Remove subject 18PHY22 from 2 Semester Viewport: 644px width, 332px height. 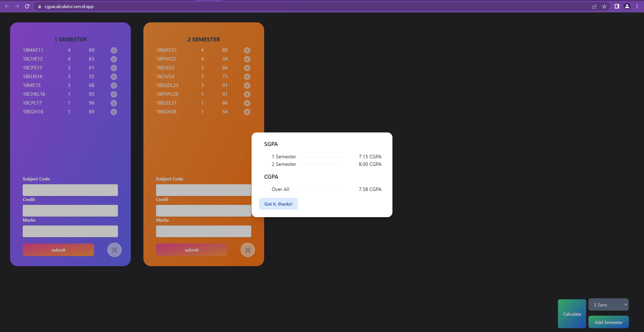click(x=247, y=59)
